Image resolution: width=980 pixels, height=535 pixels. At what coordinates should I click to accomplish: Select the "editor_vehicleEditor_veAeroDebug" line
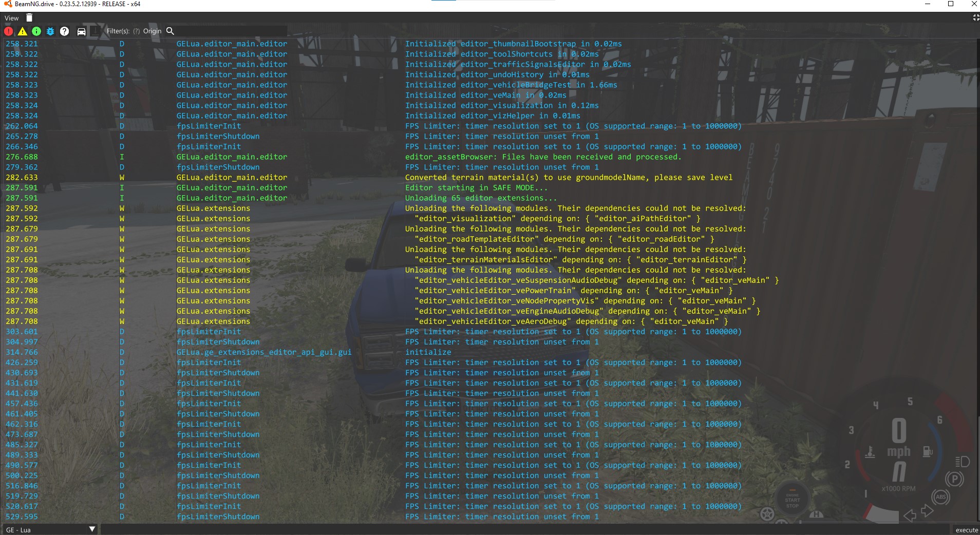(x=571, y=321)
